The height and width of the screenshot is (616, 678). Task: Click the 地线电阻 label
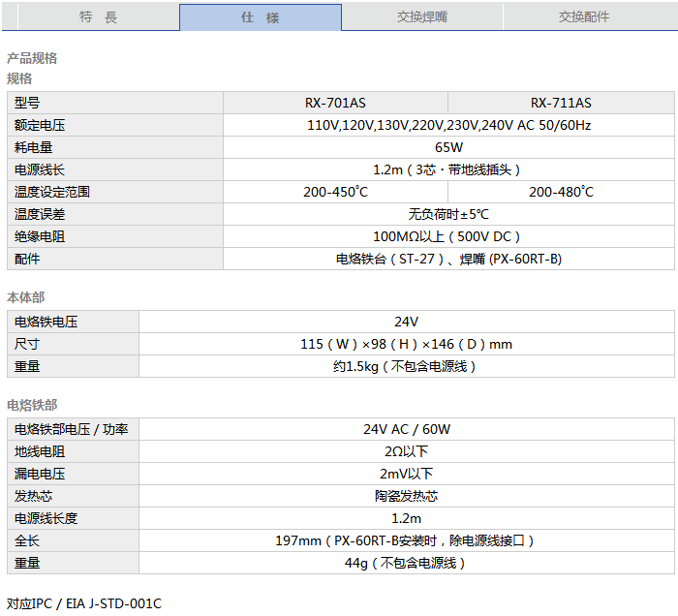(73, 451)
